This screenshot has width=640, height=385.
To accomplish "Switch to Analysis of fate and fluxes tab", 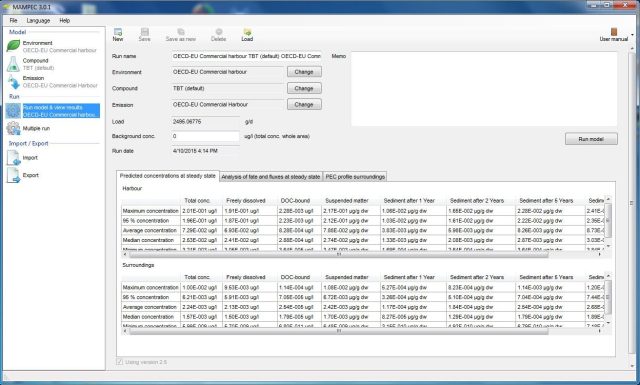I will [x=271, y=177].
